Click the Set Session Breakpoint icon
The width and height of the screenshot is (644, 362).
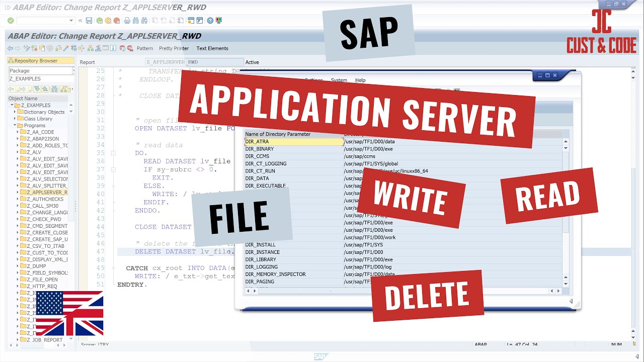(122, 48)
